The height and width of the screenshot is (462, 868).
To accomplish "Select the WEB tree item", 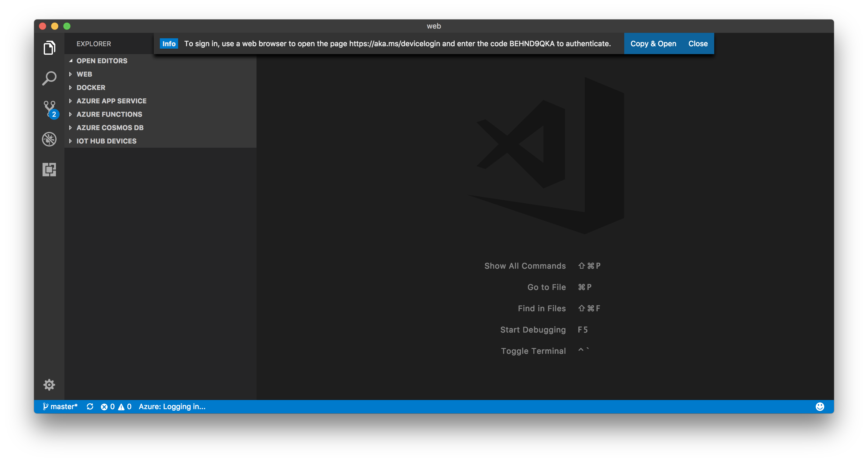I will click(x=84, y=74).
